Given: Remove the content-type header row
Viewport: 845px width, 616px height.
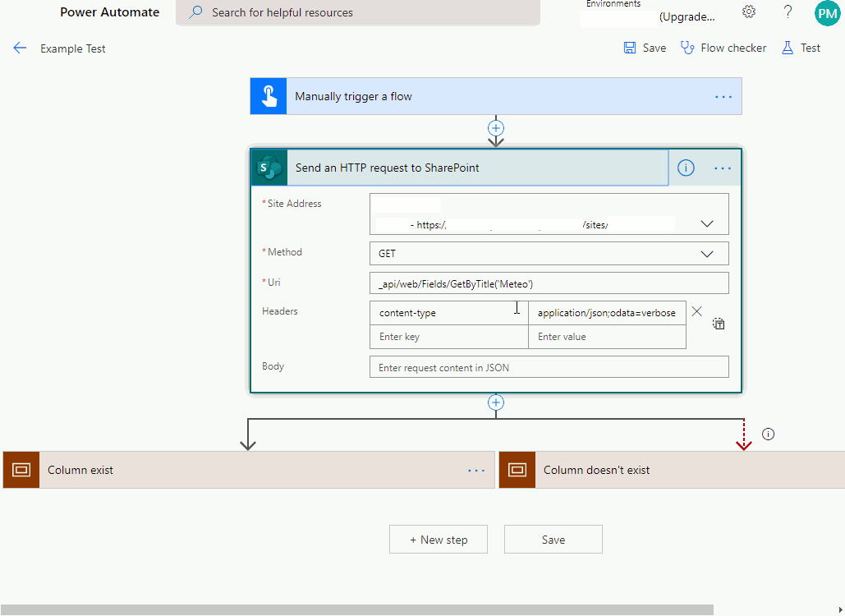Looking at the screenshot, I should point(697,311).
